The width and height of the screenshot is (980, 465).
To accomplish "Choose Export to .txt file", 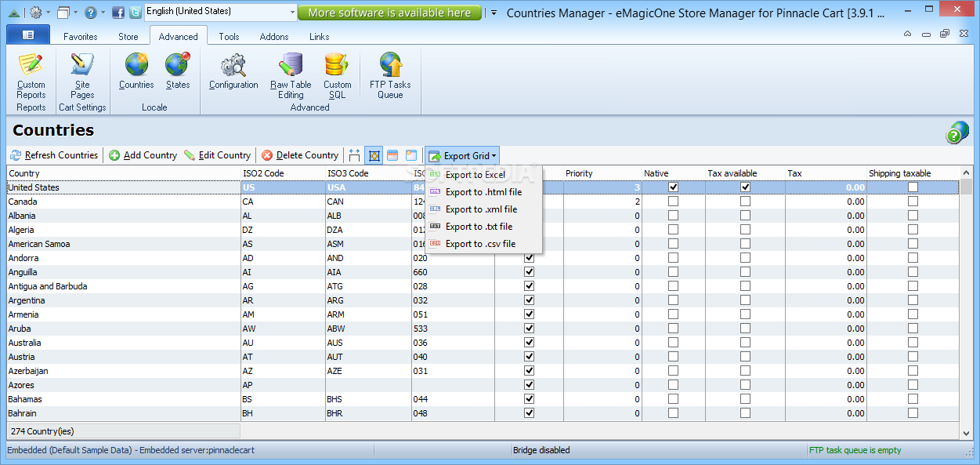I will pos(483,227).
